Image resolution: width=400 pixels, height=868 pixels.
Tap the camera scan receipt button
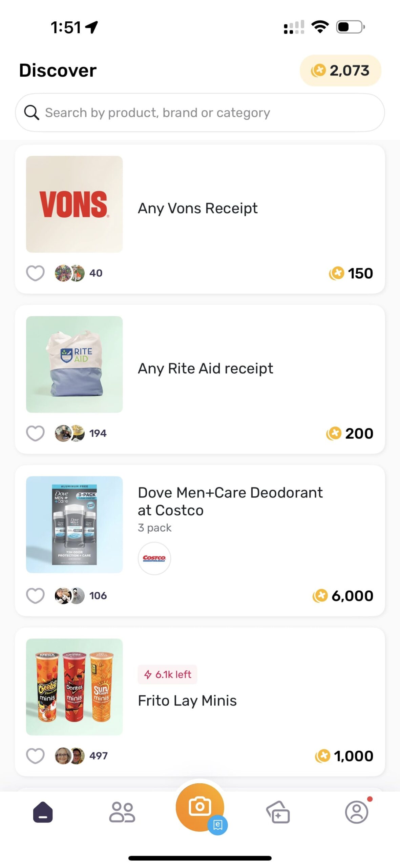pyautogui.click(x=199, y=806)
